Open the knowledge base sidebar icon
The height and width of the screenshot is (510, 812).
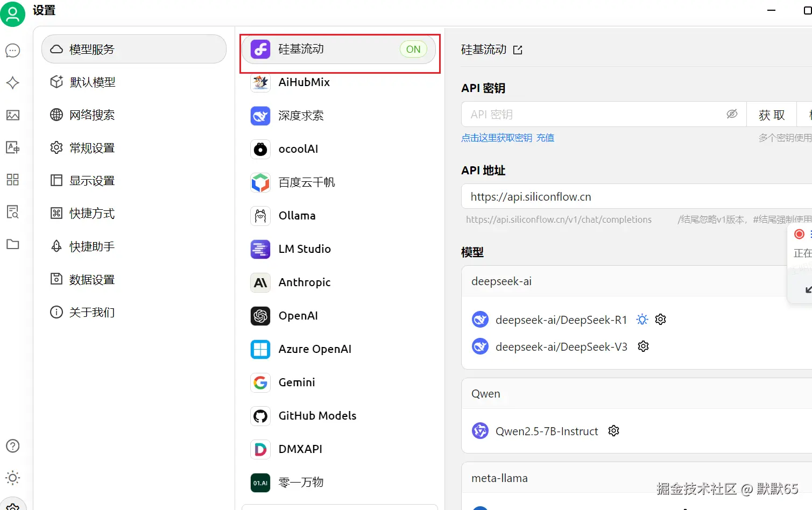click(13, 212)
